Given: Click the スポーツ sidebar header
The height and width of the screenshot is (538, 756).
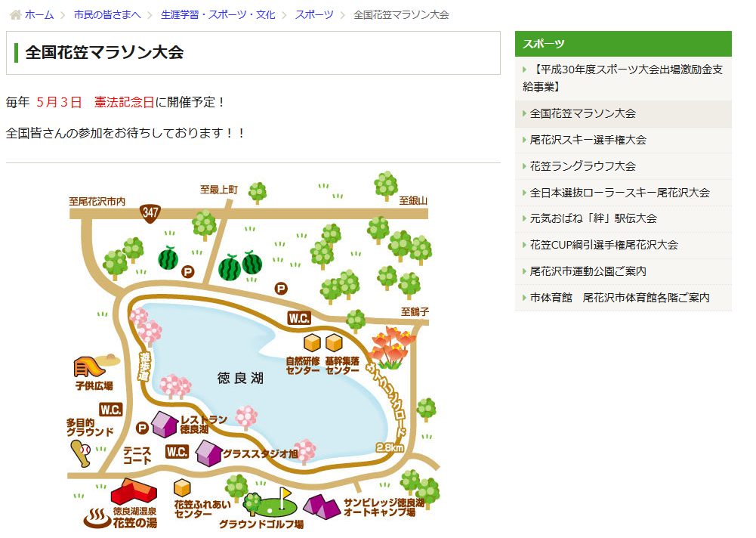Looking at the screenshot, I should [x=623, y=44].
